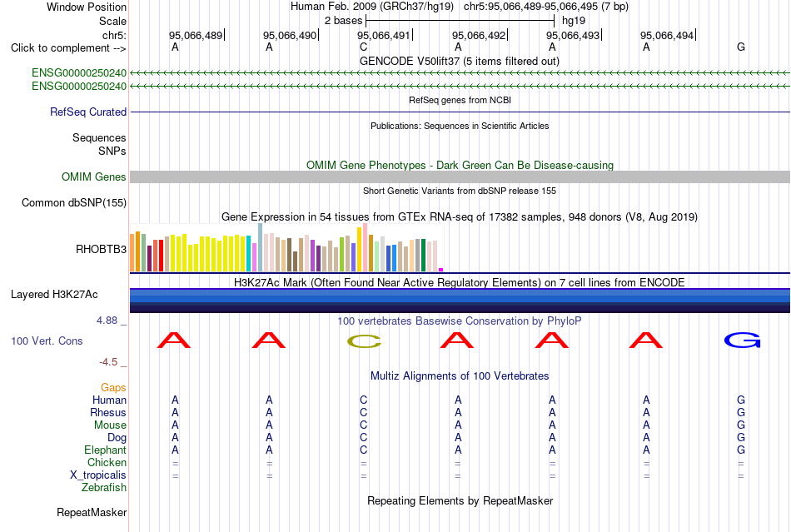The width and height of the screenshot is (791, 532).
Task: Click the RHOBTB3 tissue expression bar chart
Action: 286,247
